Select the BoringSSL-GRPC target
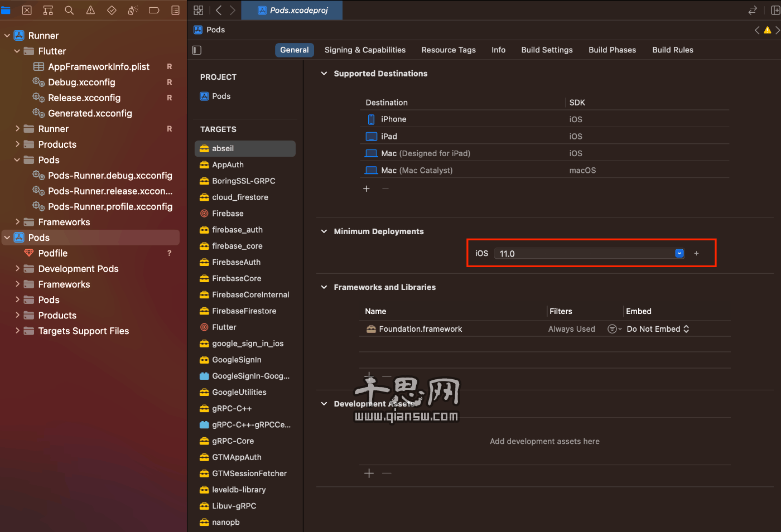 click(244, 181)
